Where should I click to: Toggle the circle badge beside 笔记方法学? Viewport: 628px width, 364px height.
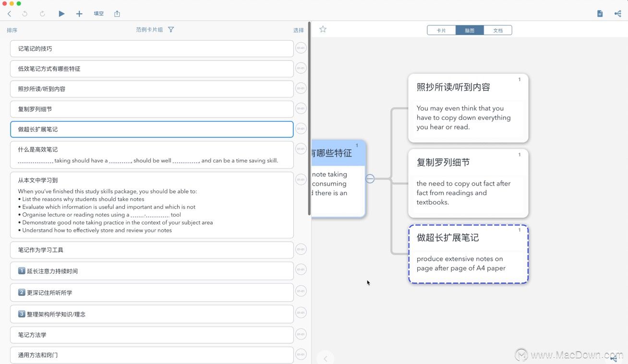(x=301, y=335)
